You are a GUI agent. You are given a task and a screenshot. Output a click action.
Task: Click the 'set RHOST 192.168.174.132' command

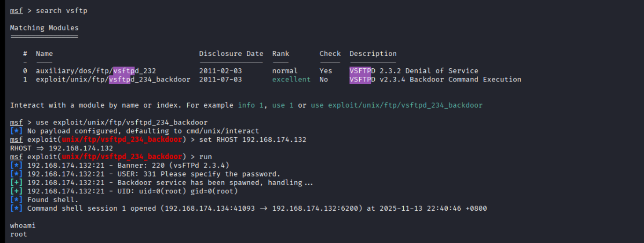[x=253, y=140]
